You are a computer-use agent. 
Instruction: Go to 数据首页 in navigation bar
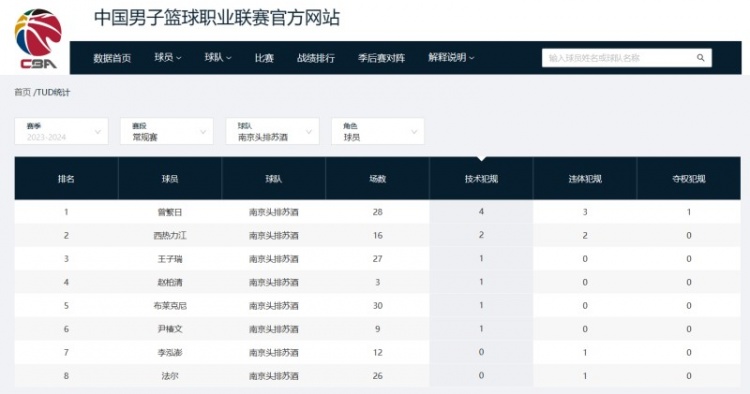coord(112,58)
